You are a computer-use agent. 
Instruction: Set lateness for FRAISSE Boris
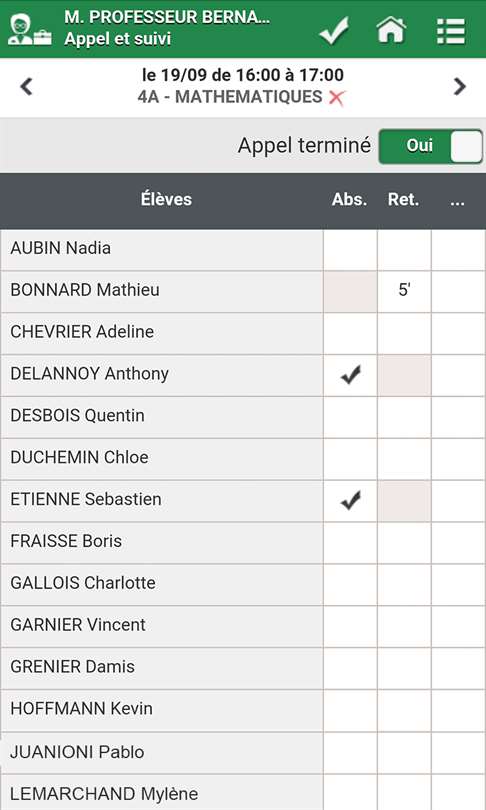pyautogui.click(x=404, y=543)
